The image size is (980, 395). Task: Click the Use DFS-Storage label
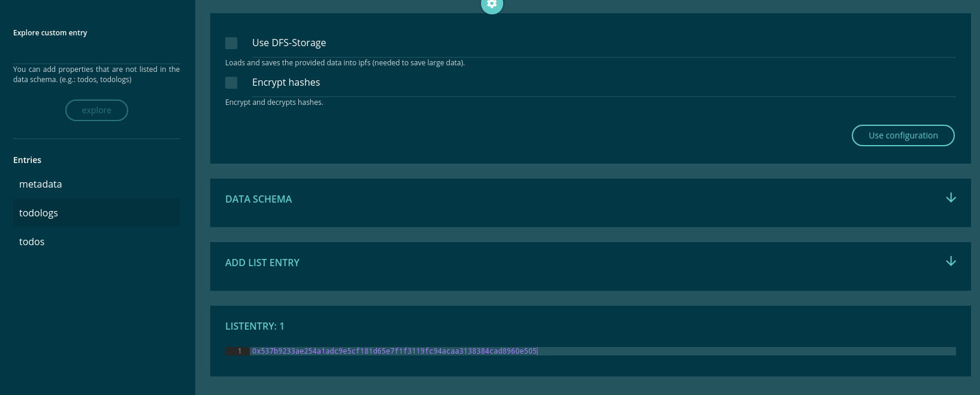[289, 43]
